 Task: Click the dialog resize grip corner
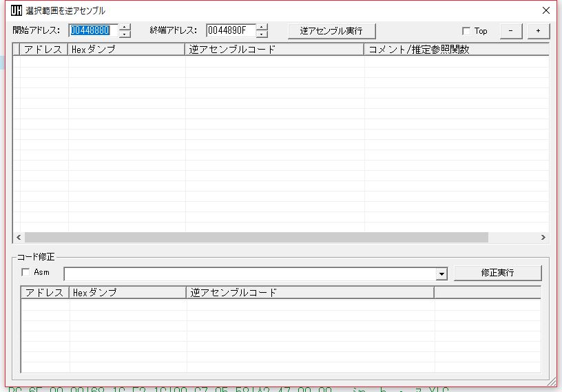(x=552, y=382)
